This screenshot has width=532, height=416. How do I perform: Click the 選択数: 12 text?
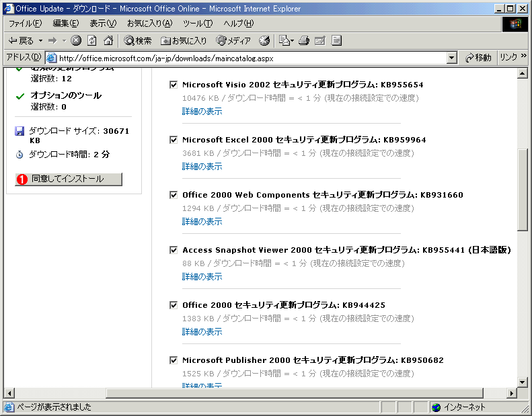tap(51, 79)
